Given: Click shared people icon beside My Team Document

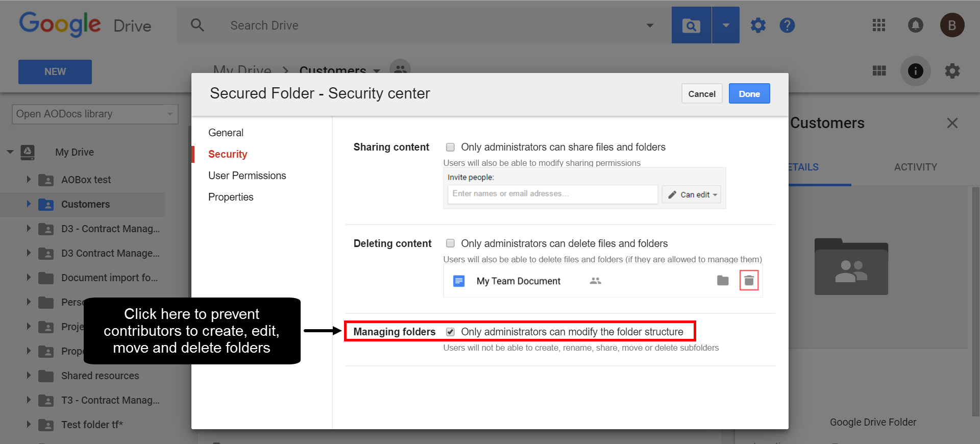Looking at the screenshot, I should pos(595,281).
